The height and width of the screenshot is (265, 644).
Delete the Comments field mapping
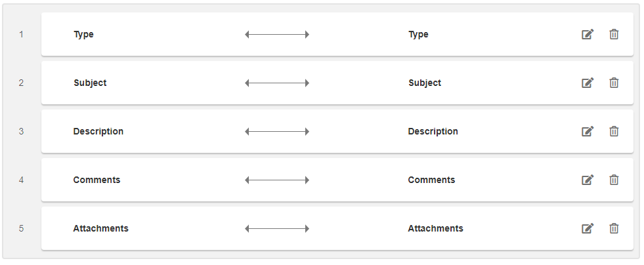[614, 180]
